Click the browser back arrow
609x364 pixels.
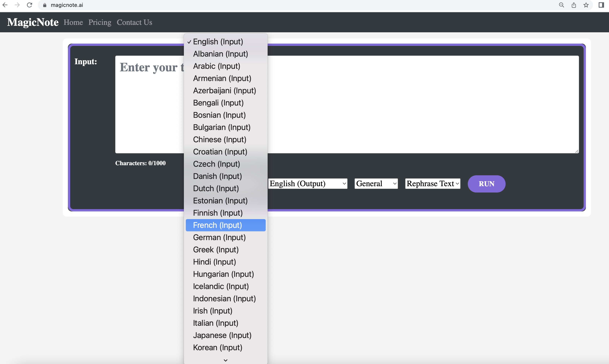[x=5, y=5]
